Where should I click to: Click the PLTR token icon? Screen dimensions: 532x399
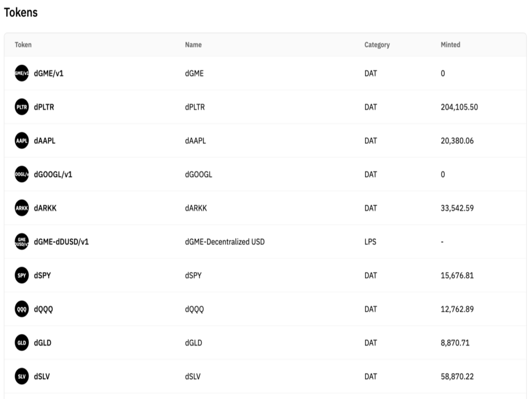point(22,107)
